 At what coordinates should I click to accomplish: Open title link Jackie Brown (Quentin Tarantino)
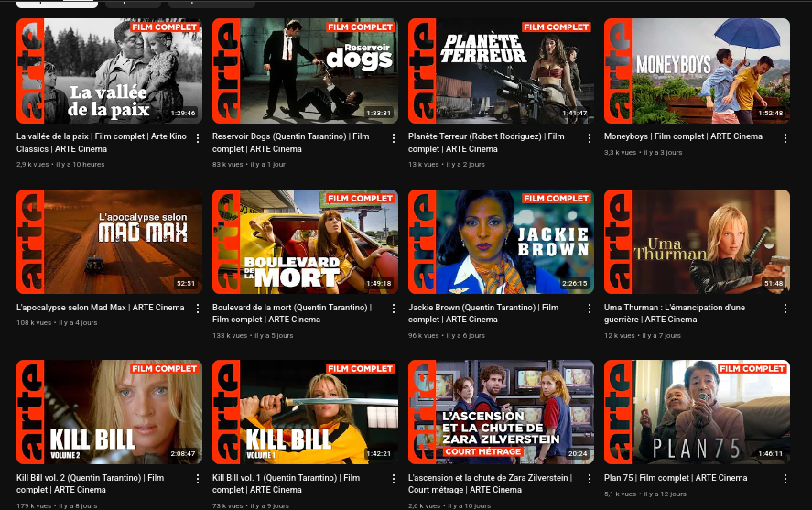483,313
